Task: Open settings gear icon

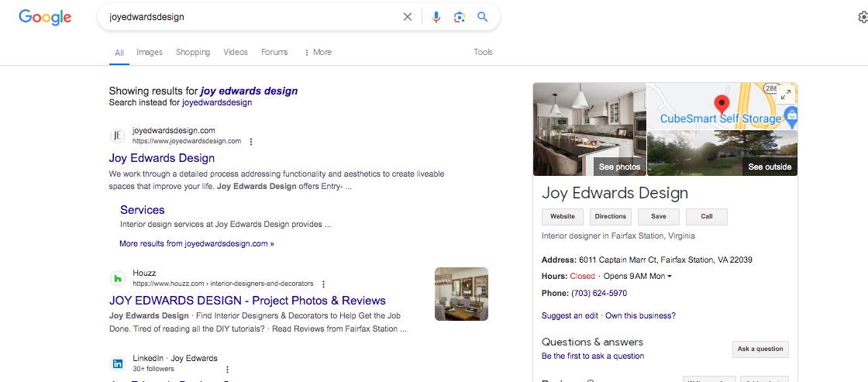Action: pyautogui.click(x=863, y=17)
